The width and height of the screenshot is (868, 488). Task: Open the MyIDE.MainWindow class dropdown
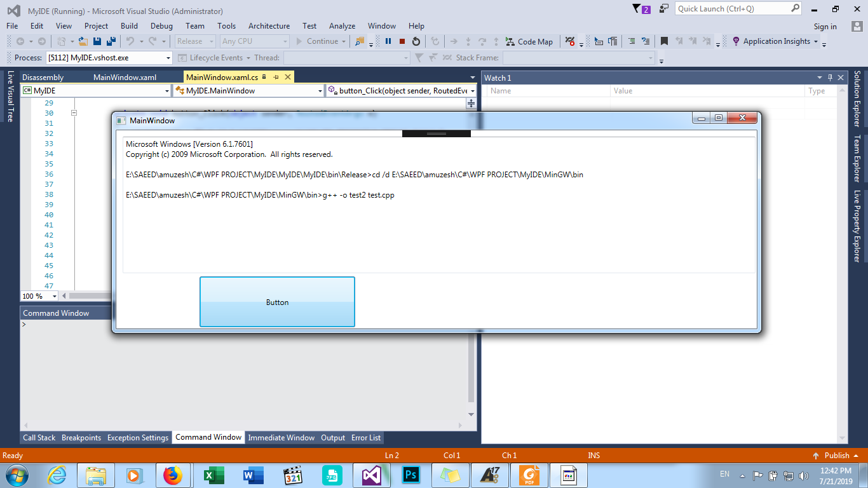click(x=248, y=91)
